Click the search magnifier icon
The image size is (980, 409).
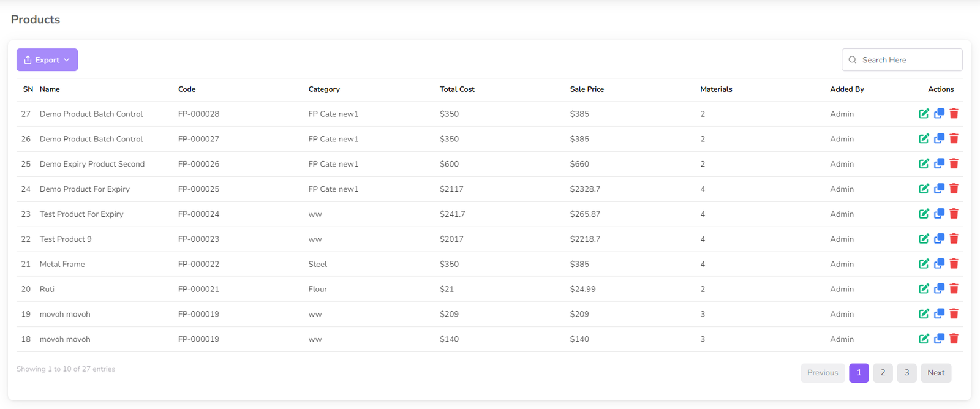click(853, 60)
